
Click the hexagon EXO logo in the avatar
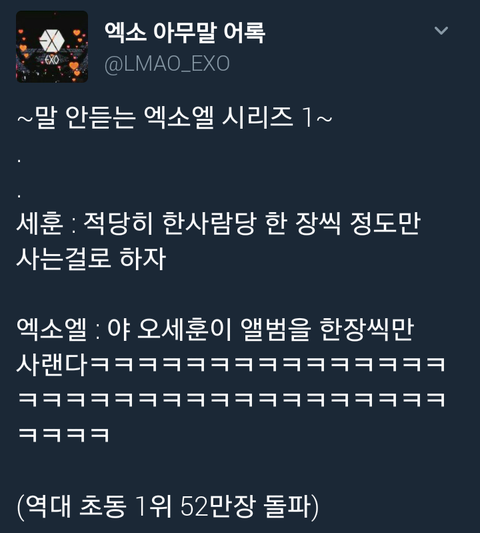point(51,39)
